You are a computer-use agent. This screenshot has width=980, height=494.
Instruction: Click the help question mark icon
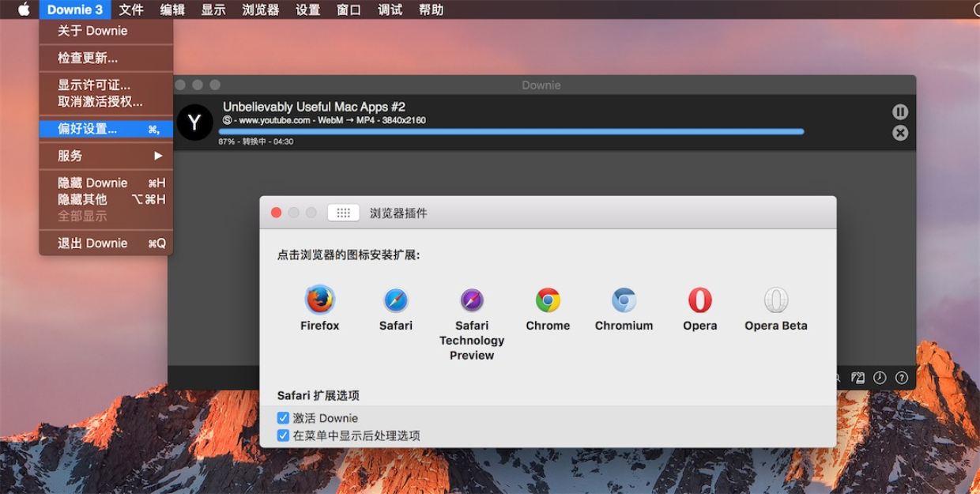coord(902,378)
